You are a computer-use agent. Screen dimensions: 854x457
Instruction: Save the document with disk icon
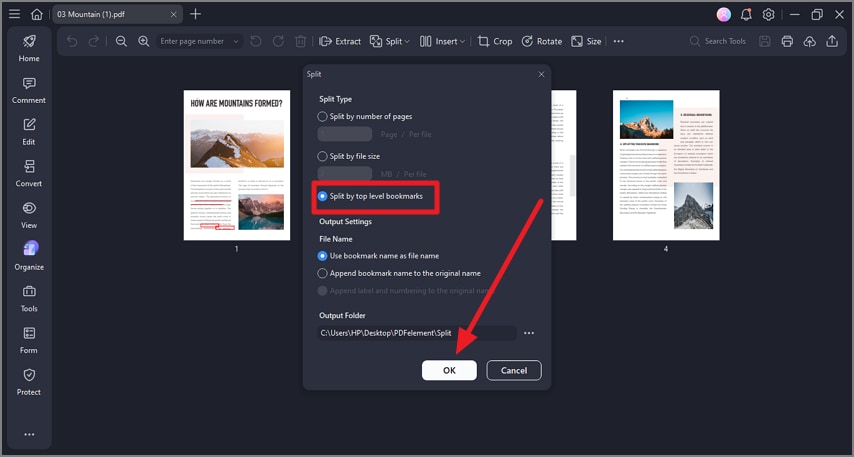pos(765,41)
